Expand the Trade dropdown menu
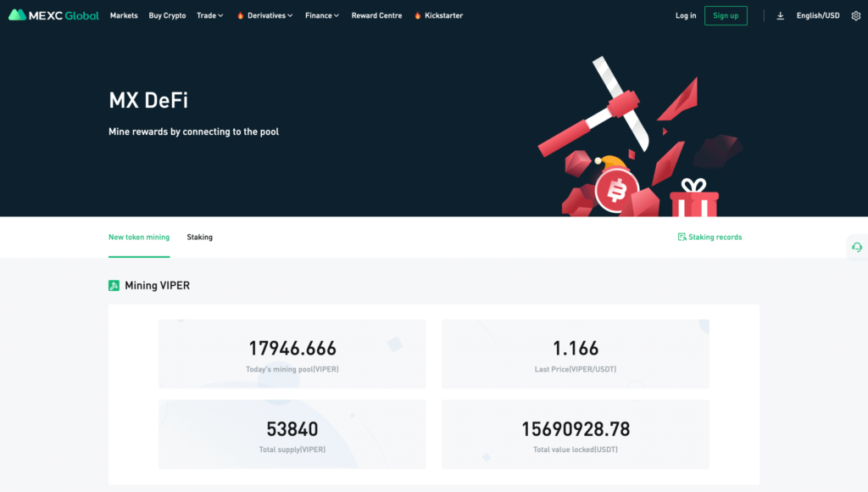The height and width of the screenshot is (492, 868). coord(209,15)
